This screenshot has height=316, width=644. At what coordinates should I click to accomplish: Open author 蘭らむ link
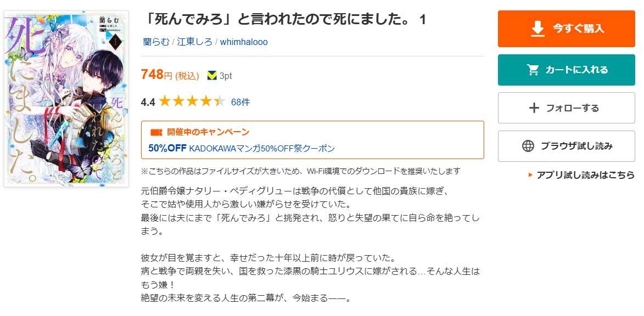(x=155, y=41)
